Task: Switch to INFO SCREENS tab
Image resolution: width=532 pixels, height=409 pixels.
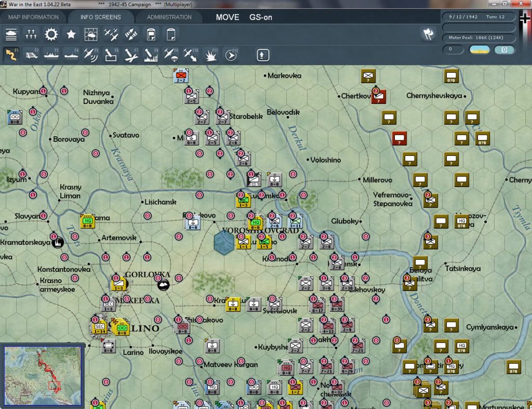Action: [100, 17]
